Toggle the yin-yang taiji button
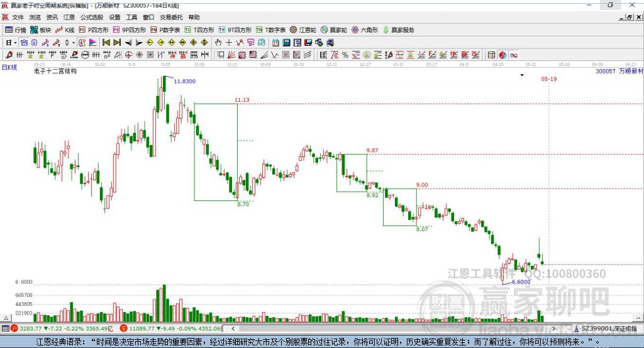This screenshot has width=644, height=348. 502,55
